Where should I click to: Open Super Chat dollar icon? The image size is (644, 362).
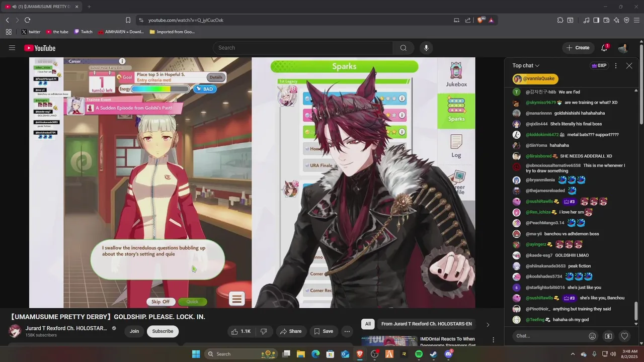608,336
